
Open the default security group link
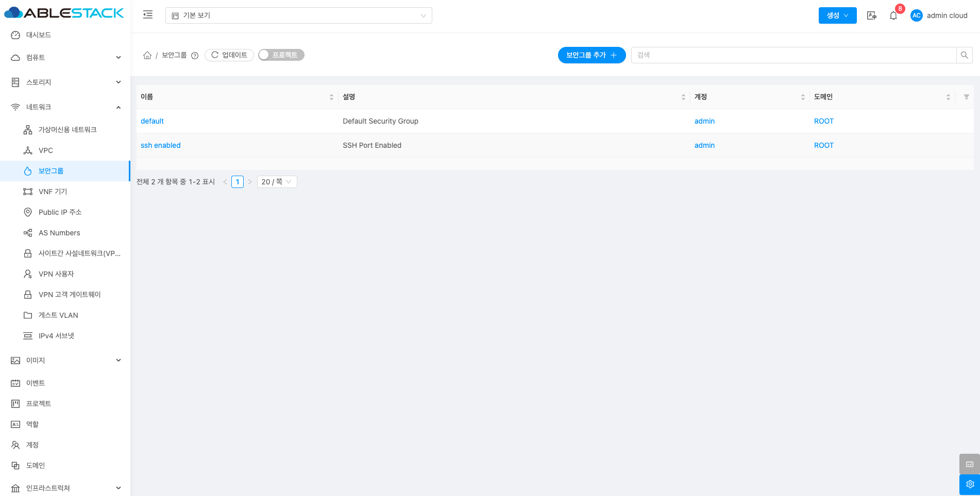pos(152,121)
